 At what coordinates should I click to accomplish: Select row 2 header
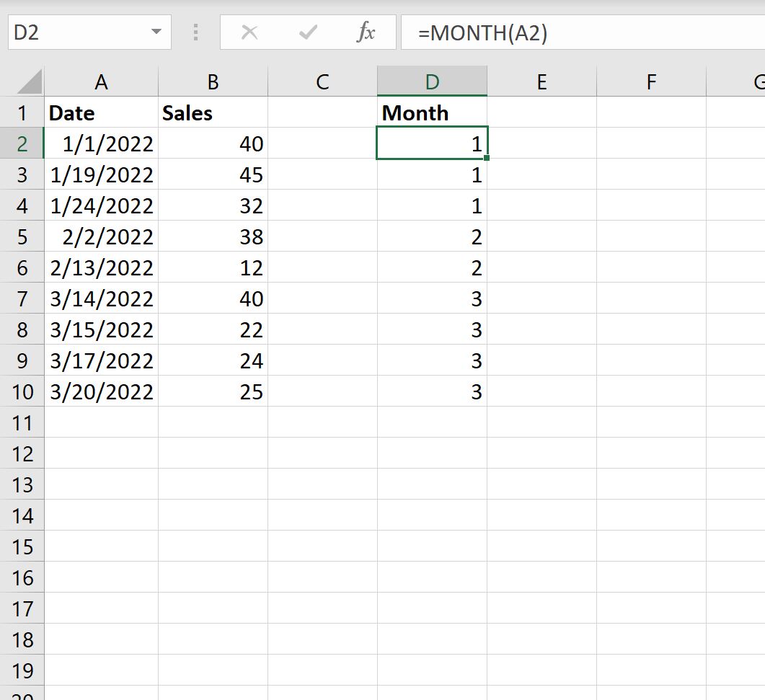tap(22, 143)
